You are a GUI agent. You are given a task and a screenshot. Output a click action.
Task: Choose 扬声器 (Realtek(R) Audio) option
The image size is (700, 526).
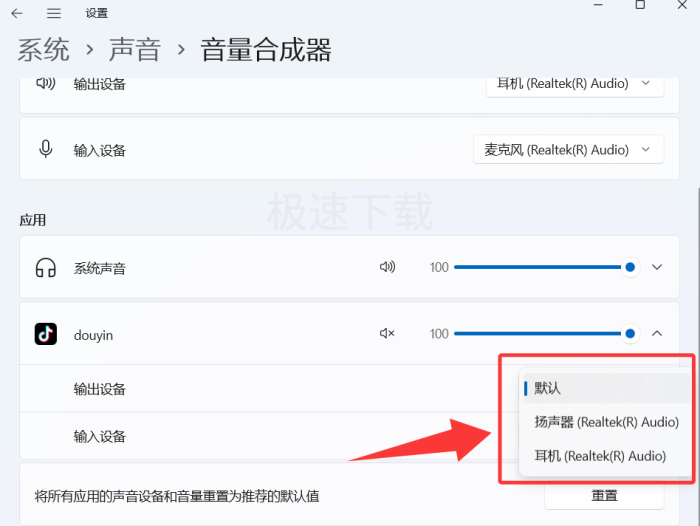(x=606, y=422)
